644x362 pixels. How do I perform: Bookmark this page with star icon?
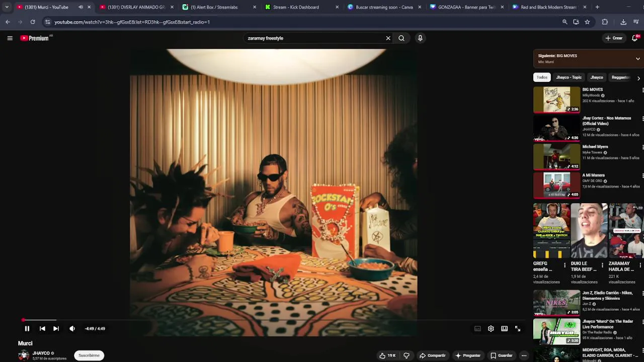(x=587, y=22)
